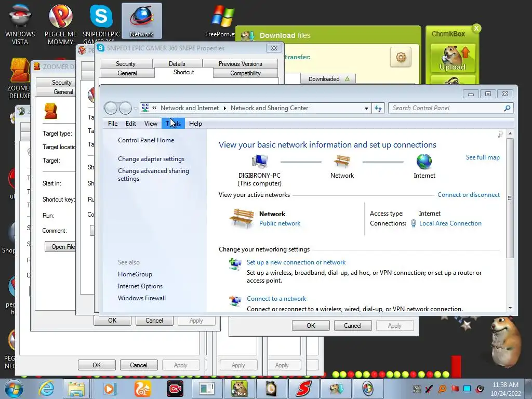Viewport: 532px width, 399px height.
Task: Open Change adapter settings
Action: pyautogui.click(x=151, y=159)
